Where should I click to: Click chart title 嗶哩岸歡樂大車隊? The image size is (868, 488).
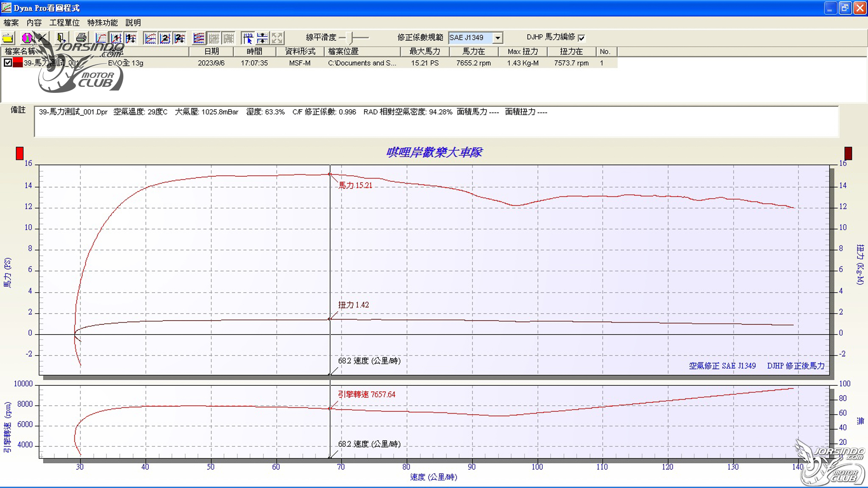[434, 152]
